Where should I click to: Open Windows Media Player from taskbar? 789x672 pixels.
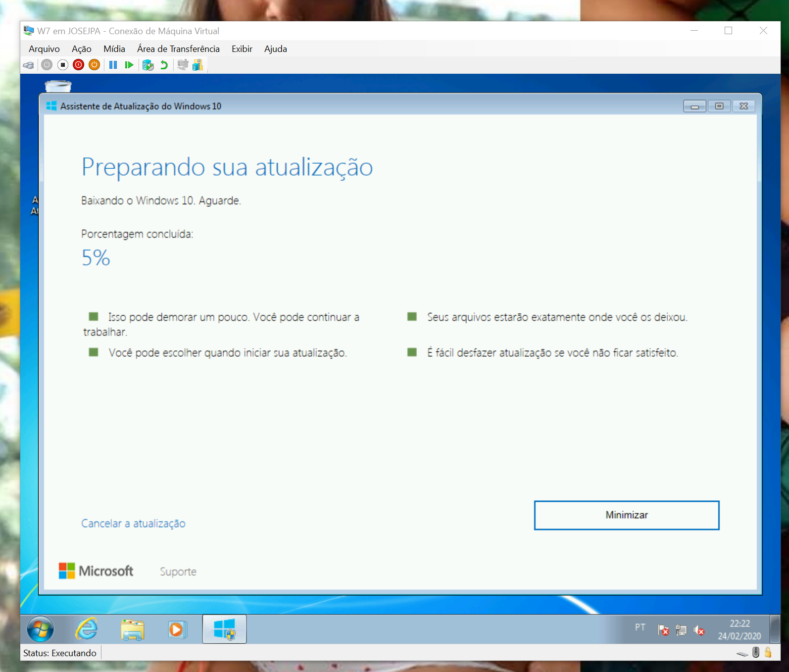177,629
